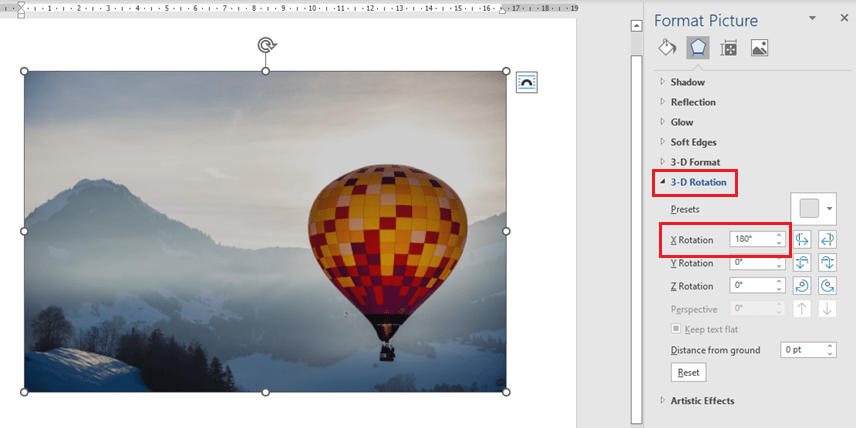This screenshot has width=856, height=428.
Task: Expand the Artistic Effects section
Action: click(697, 401)
